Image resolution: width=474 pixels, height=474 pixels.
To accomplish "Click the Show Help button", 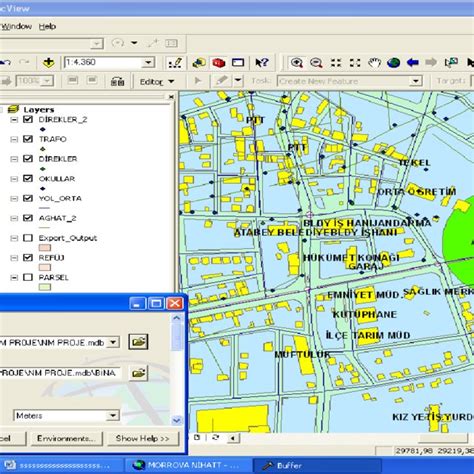I will [143, 438].
